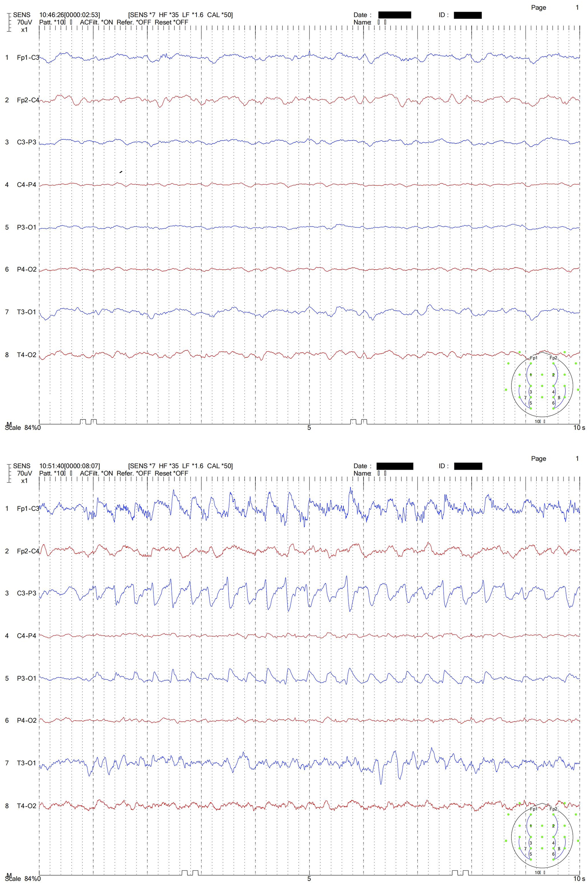Click 5 second mark on 10:51:40 time axis
Screen dimensions: 588x884
point(309,878)
